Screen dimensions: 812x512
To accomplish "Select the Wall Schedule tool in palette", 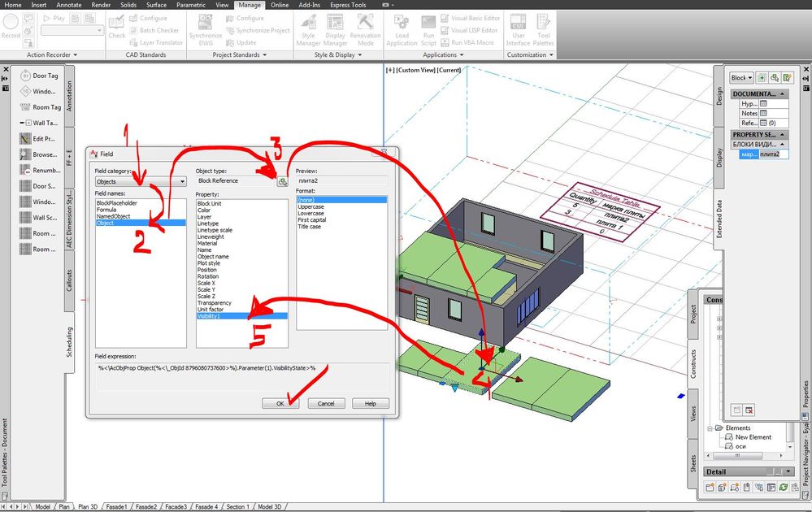I will [38, 218].
